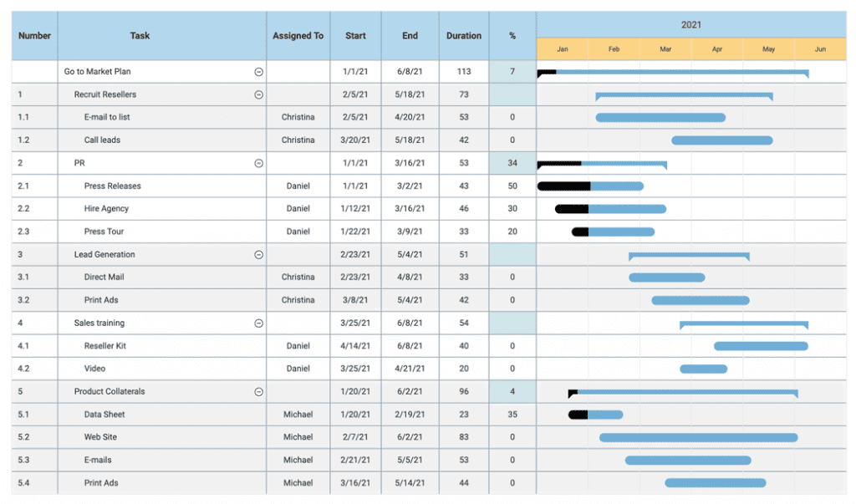The height and width of the screenshot is (504, 856).
Task: Collapse the Go to Market Plan group
Action: (260, 71)
